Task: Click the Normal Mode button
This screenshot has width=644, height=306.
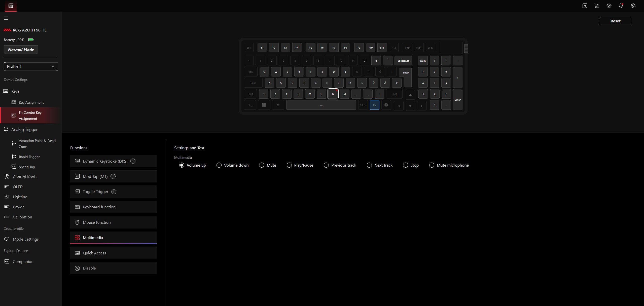Action: (x=21, y=50)
